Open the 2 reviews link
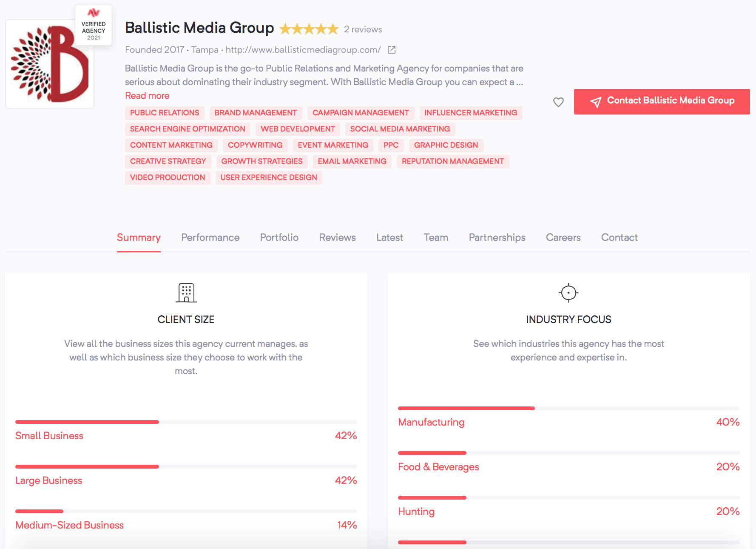756x549 pixels. pyautogui.click(x=363, y=29)
